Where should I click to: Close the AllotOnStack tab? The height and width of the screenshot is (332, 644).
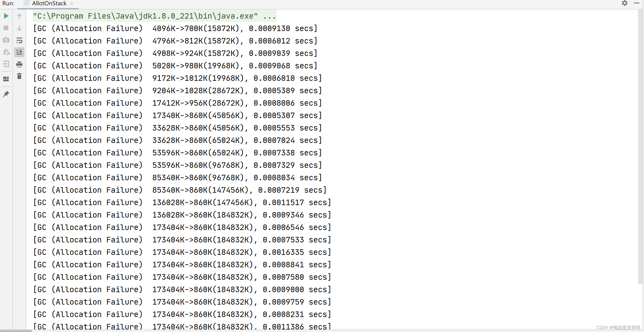tap(72, 3)
